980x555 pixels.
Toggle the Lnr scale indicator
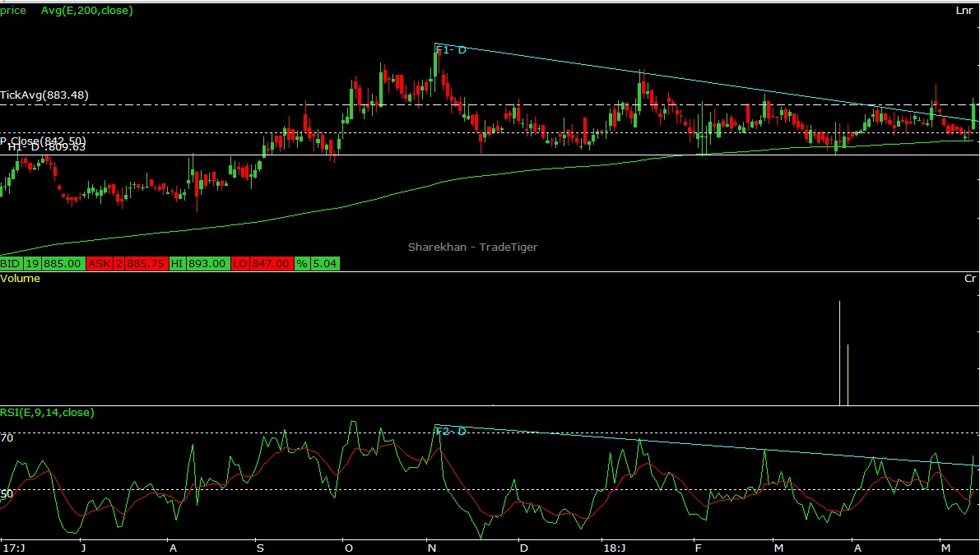[x=964, y=12]
